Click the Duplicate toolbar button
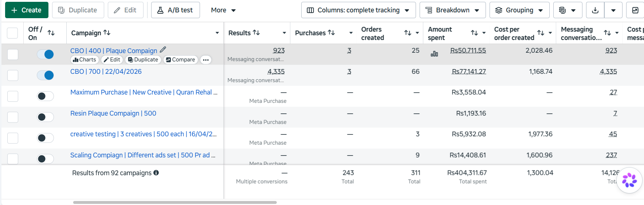The image size is (644, 205). (78, 10)
